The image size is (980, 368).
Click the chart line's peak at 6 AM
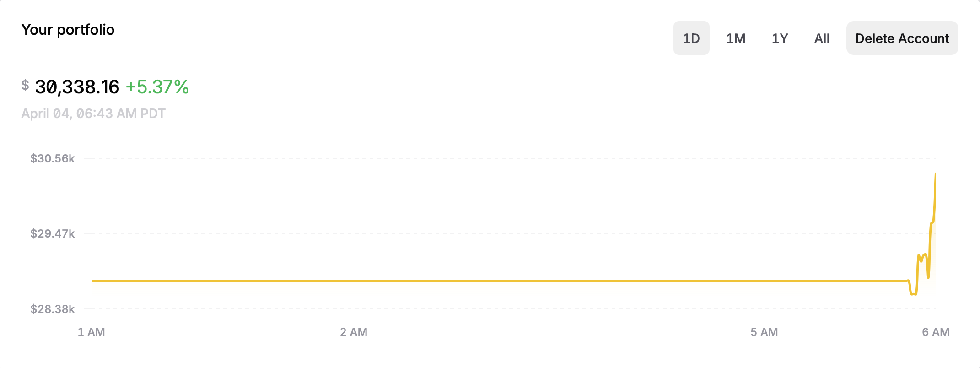[935, 174]
